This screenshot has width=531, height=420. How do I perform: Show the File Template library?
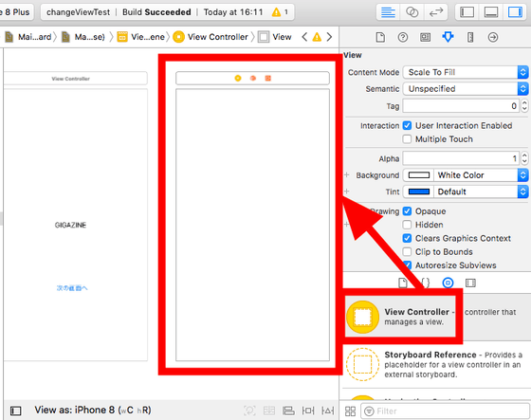[403, 283]
